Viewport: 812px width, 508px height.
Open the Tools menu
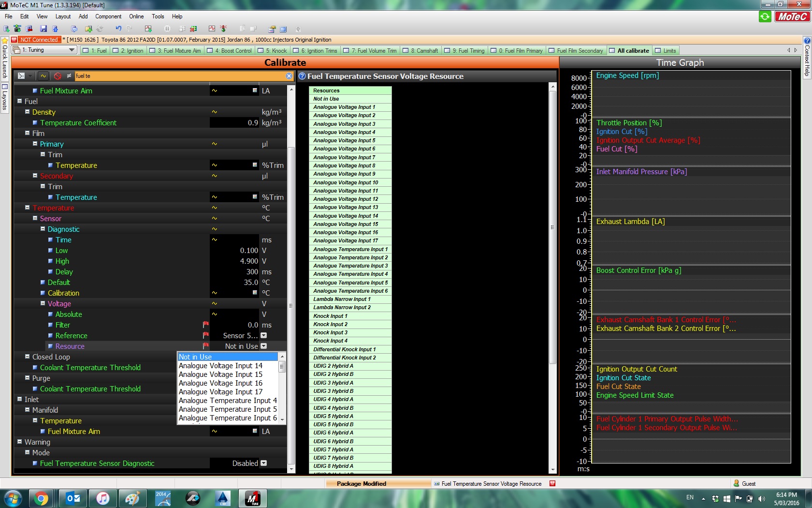point(158,16)
